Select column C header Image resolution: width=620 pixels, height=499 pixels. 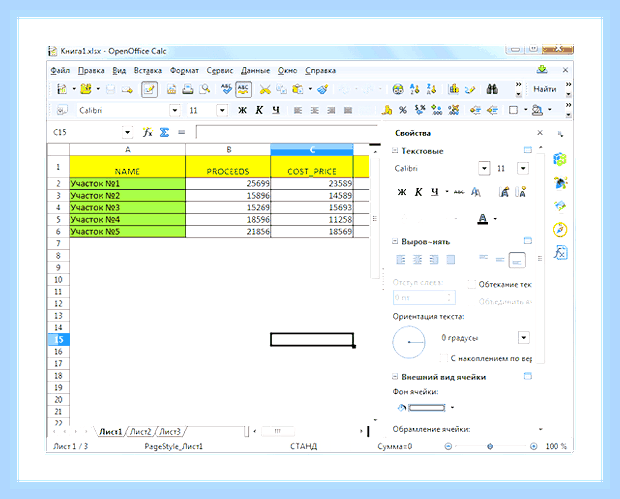pyautogui.click(x=312, y=149)
